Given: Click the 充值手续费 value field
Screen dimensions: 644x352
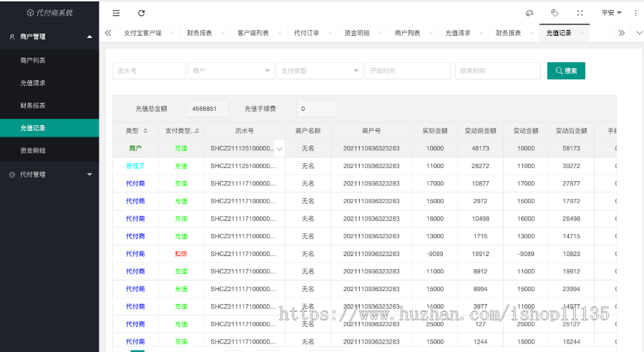Looking at the screenshot, I should (x=317, y=109).
